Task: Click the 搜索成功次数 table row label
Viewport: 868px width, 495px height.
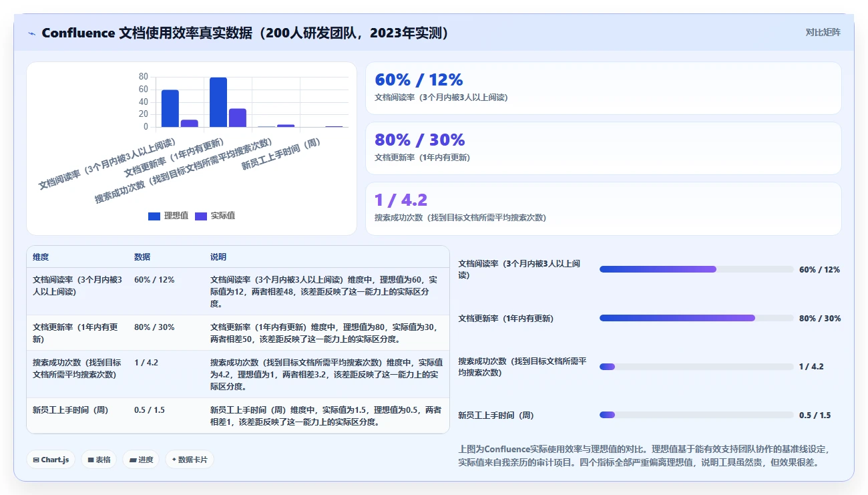Action: (x=77, y=368)
